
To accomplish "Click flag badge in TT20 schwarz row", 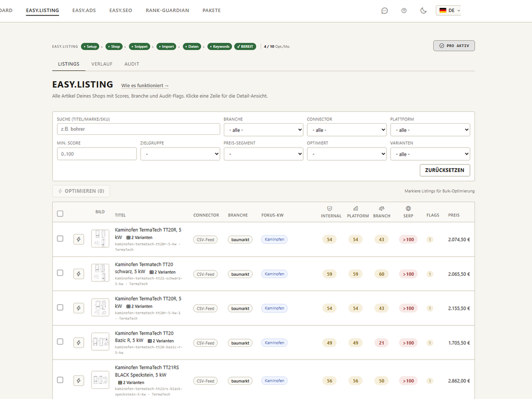I will [x=430, y=274].
